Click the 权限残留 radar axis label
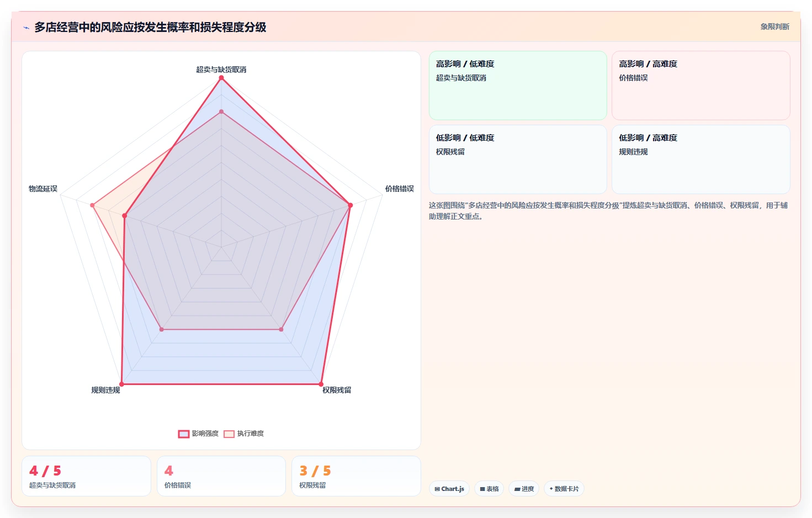Viewport: 812px width, 518px height. (x=337, y=390)
